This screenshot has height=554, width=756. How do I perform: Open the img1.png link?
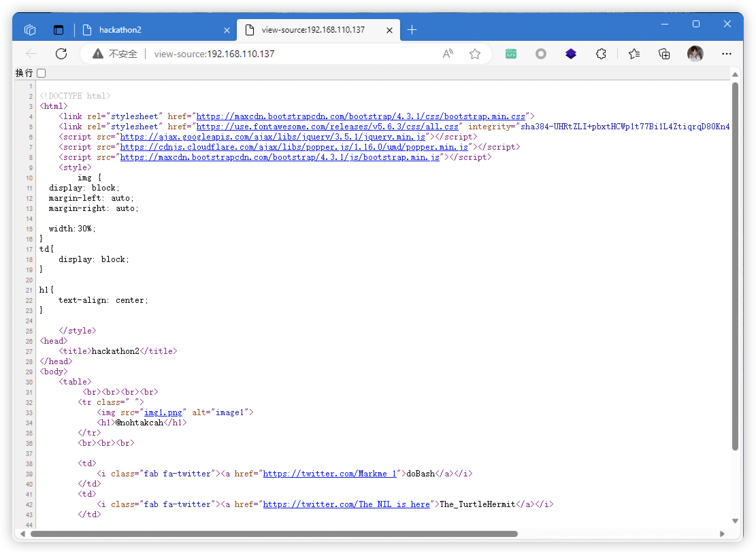pos(163,412)
